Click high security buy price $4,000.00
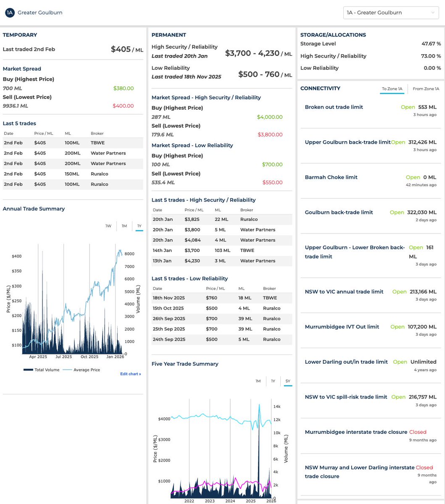The height and width of the screenshot is (504, 445). 270,117
